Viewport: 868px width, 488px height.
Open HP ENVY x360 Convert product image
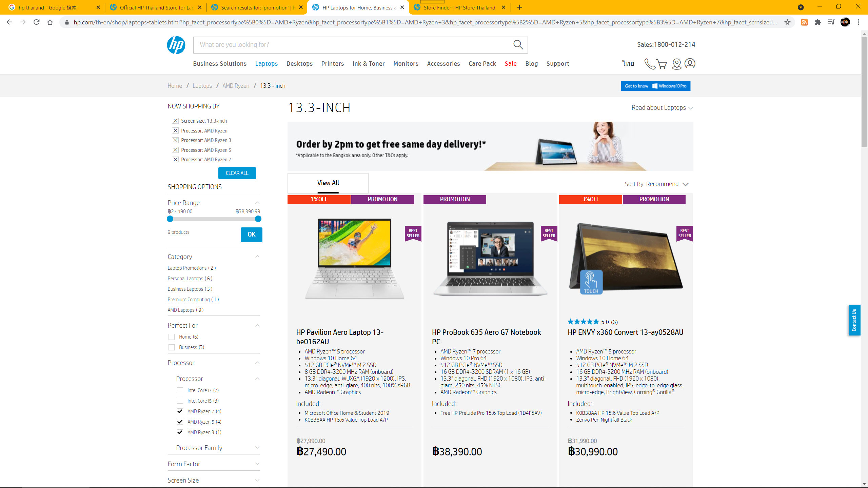pyautogui.click(x=626, y=258)
